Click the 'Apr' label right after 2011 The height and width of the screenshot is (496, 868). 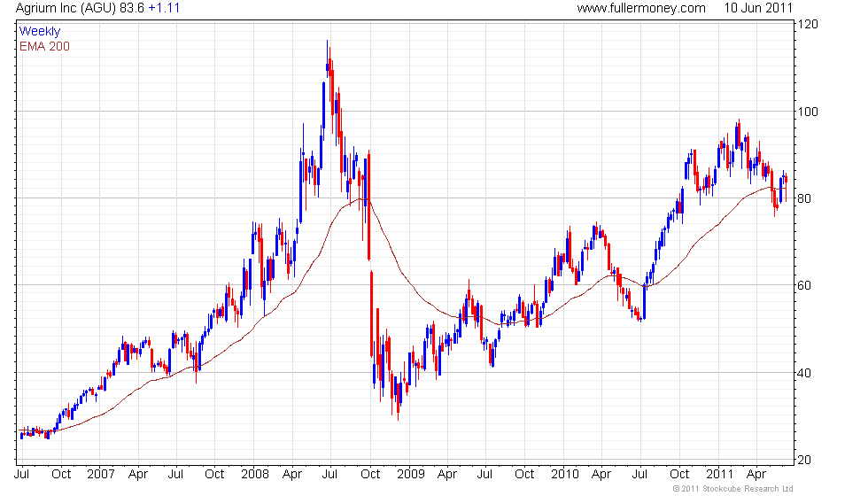756,475
